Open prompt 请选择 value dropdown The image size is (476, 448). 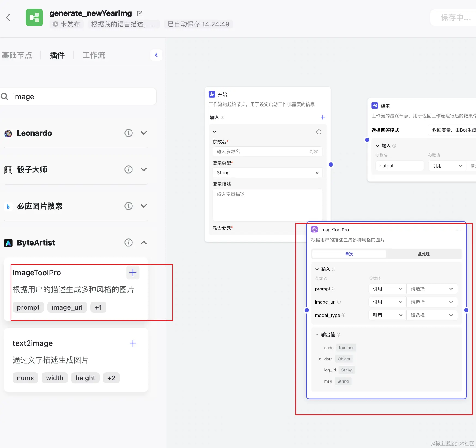432,289
